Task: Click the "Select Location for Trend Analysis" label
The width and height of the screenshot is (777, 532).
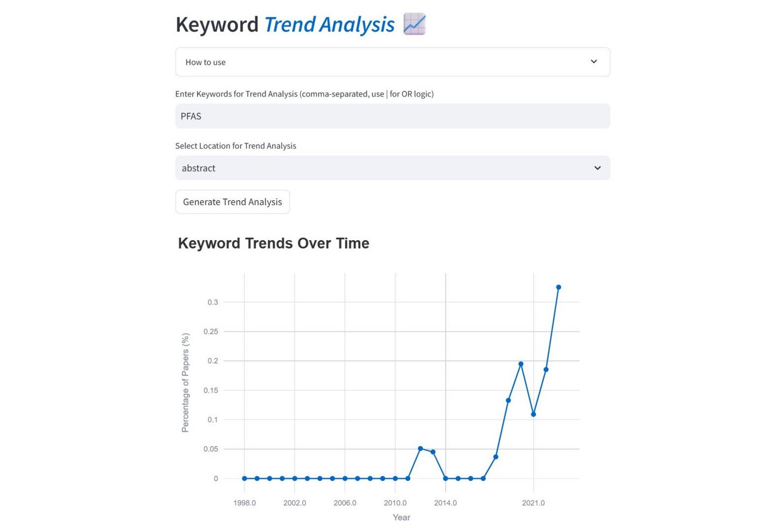Action: click(236, 146)
